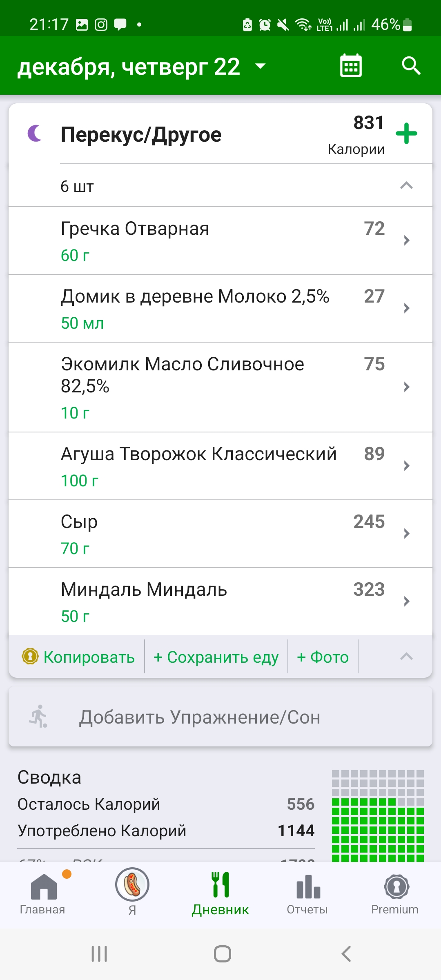Tap Android back navigation button

(x=346, y=954)
